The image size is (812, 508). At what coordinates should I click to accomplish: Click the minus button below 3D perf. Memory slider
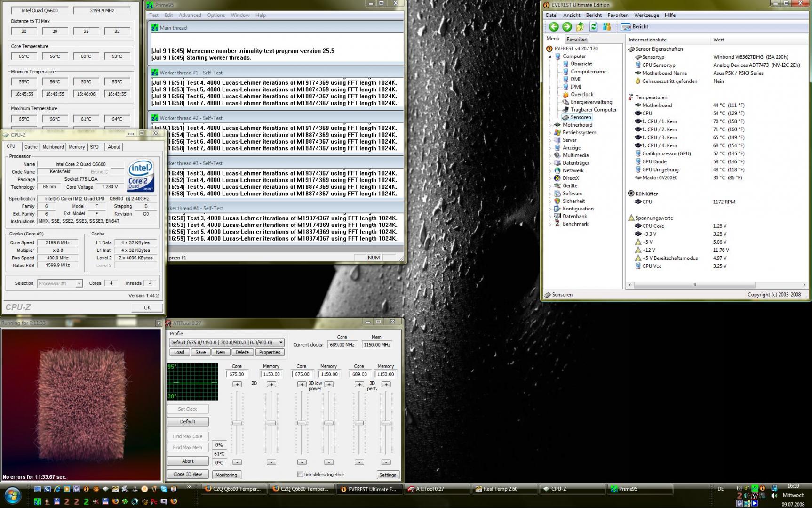(386, 462)
